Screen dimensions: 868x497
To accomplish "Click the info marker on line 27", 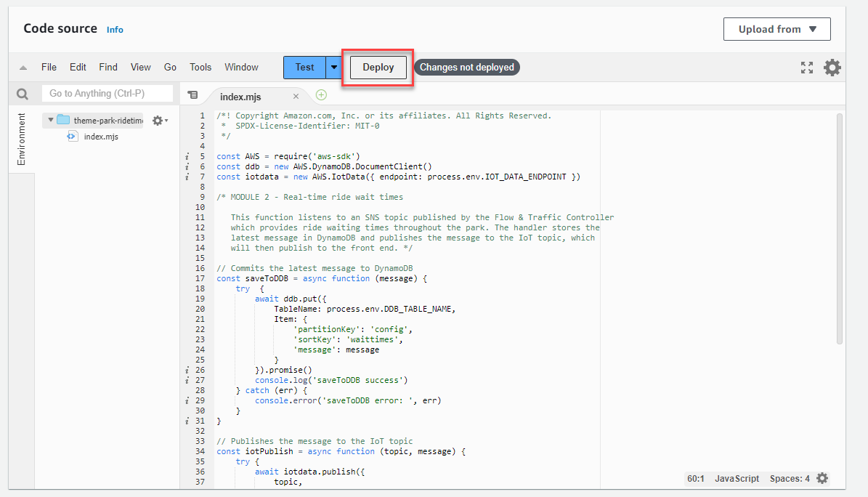I will (187, 380).
